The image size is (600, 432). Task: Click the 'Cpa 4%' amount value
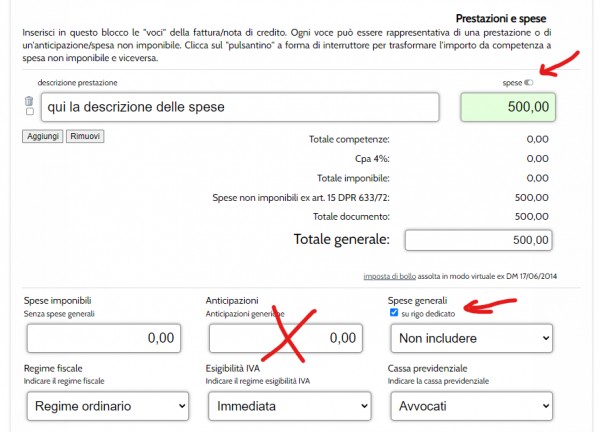pyautogui.click(x=538, y=158)
